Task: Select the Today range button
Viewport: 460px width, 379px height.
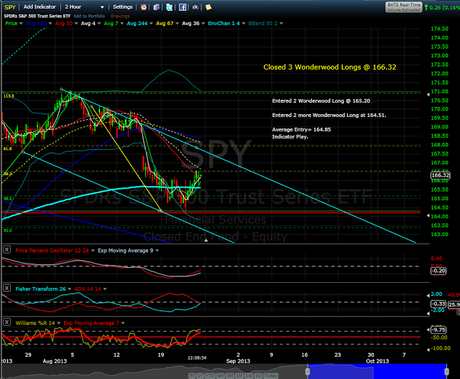Action: coord(271,376)
